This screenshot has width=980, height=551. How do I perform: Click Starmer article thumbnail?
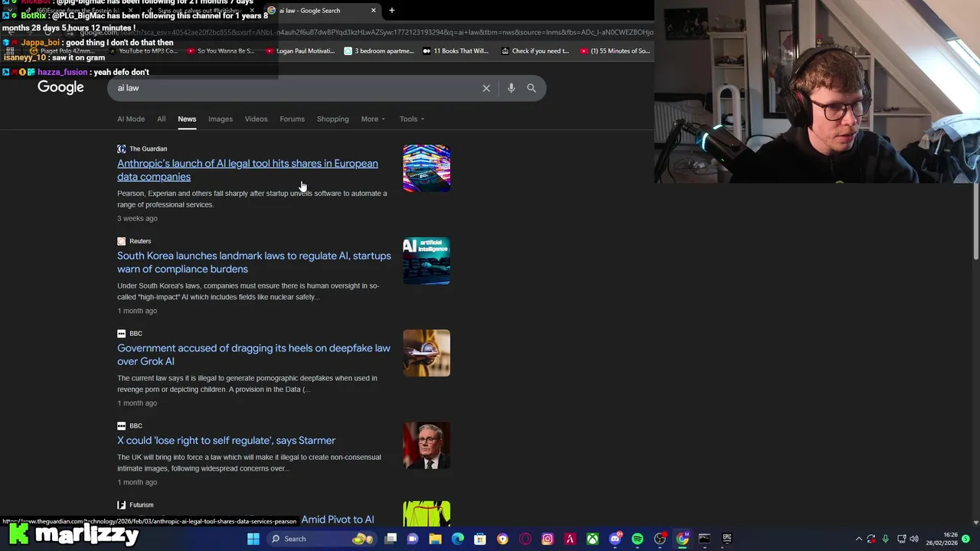tap(426, 445)
